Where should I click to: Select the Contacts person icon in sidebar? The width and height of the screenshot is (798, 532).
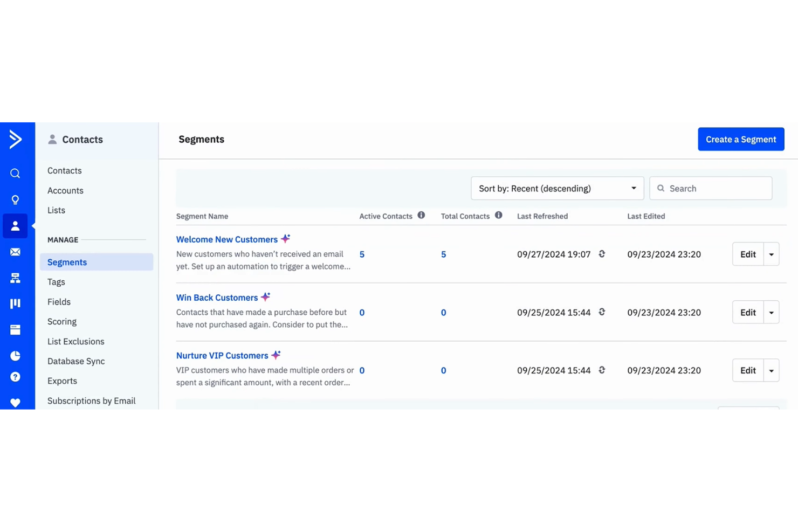point(15,226)
